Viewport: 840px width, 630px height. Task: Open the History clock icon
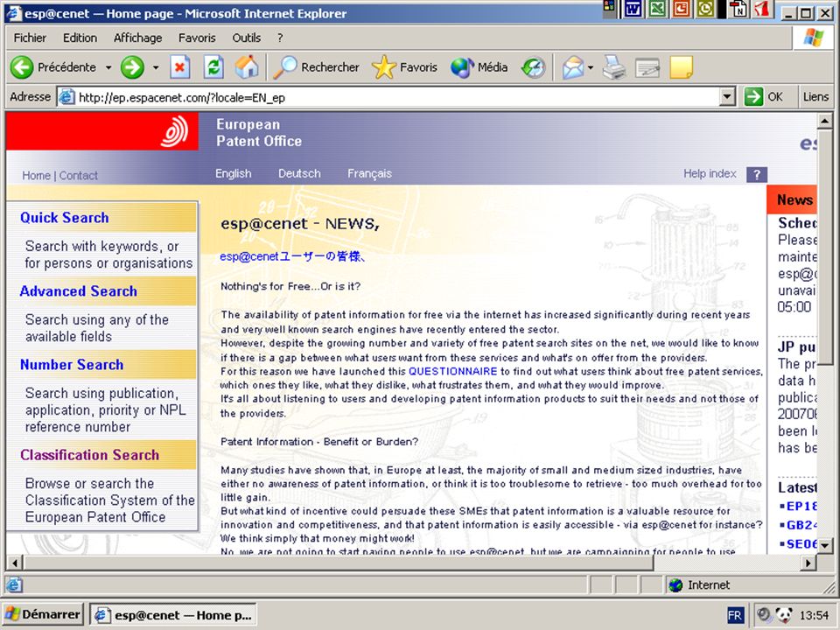click(x=533, y=68)
